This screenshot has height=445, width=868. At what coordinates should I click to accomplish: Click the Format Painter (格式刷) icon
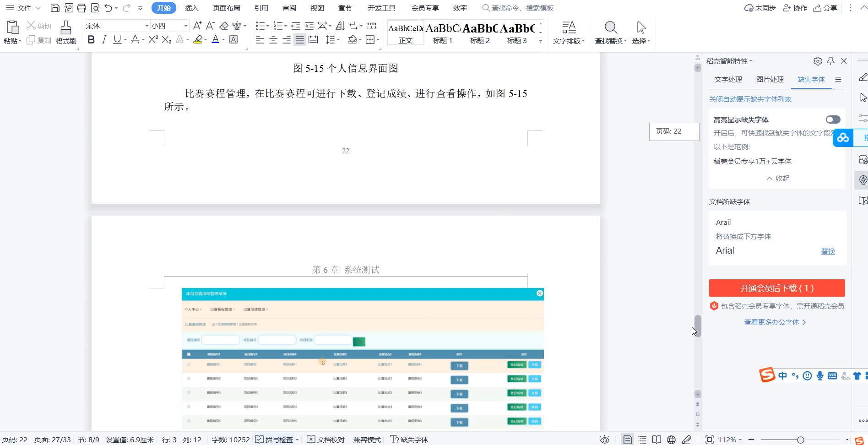(x=66, y=32)
